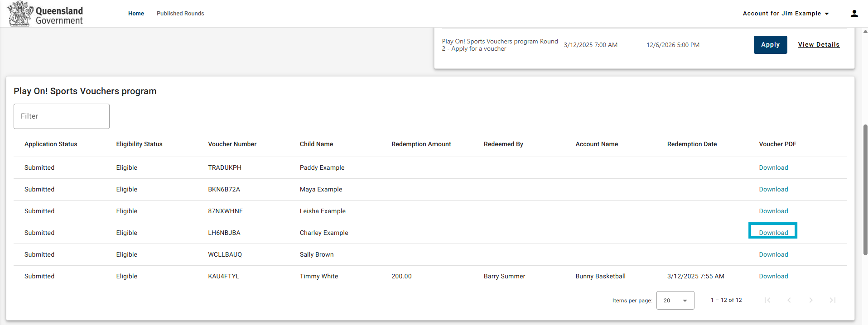The height and width of the screenshot is (325, 868).
Task: Open the user profile icon
Action: pyautogui.click(x=854, y=14)
